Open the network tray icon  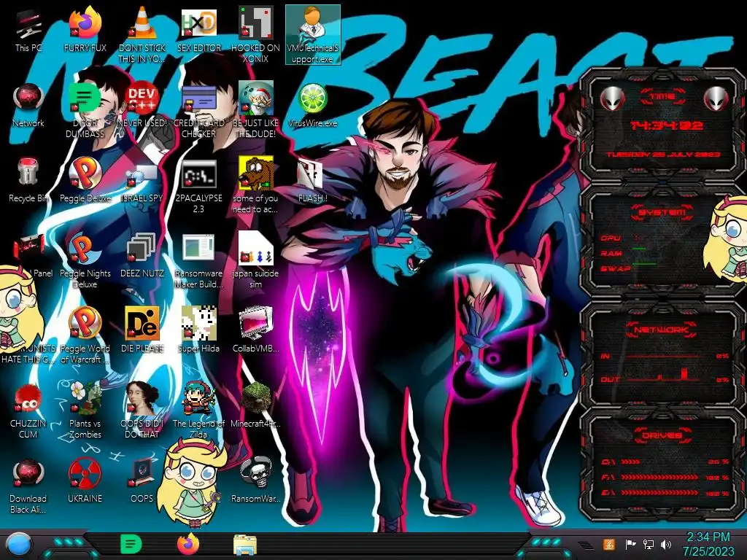point(649,544)
